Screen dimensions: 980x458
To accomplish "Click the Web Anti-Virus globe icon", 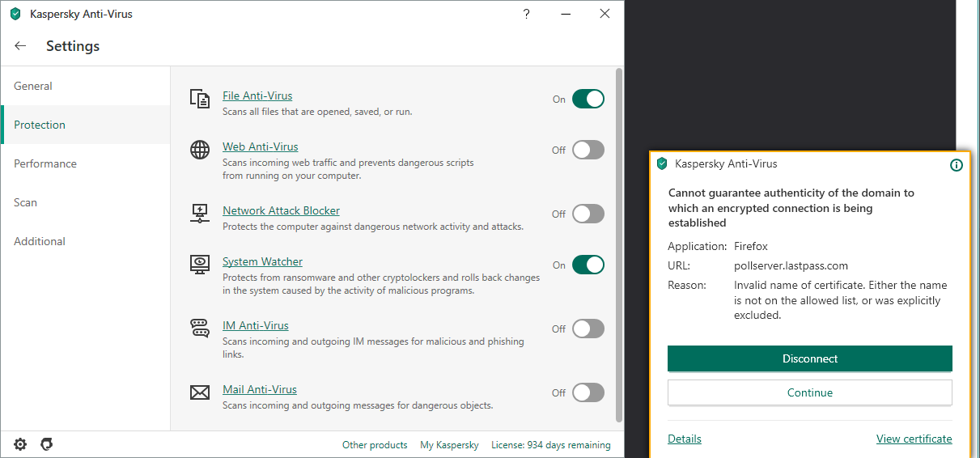I will pyautogui.click(x=199, y=151).
